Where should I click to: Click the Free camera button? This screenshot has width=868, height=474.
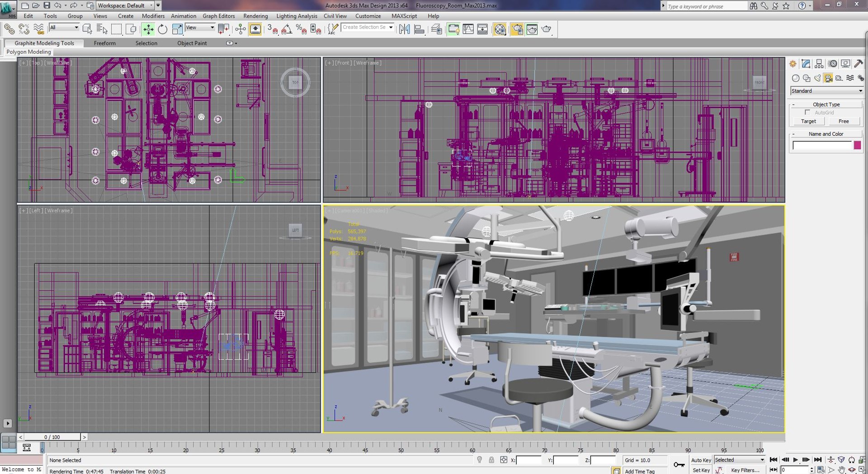point(844,121)
